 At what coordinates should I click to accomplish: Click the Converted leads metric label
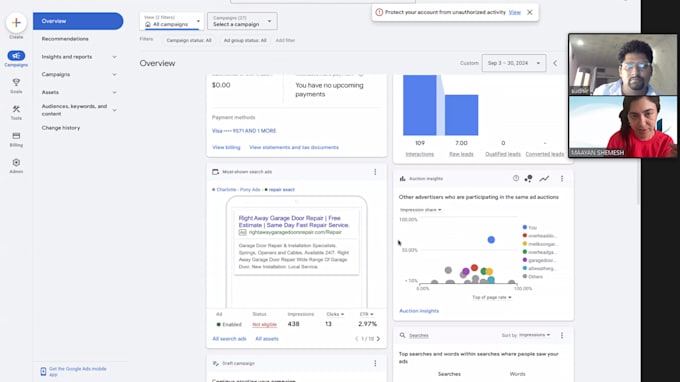click(x=545, y=154)
